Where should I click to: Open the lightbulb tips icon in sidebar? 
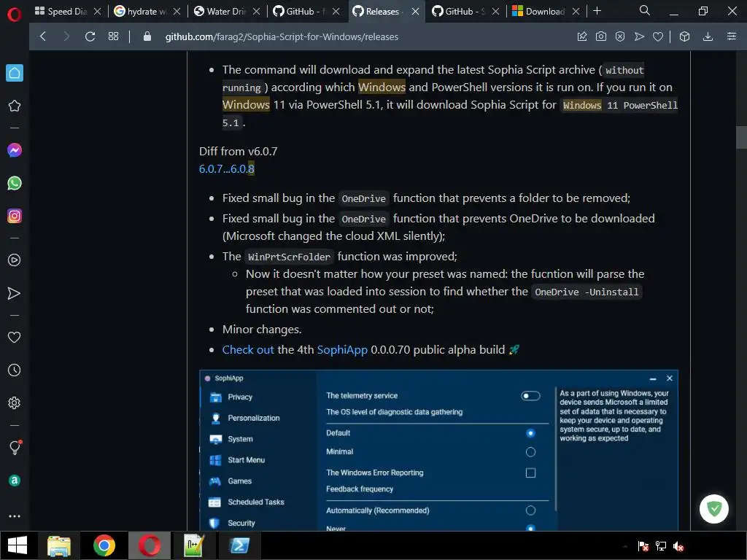coord(15,447)
